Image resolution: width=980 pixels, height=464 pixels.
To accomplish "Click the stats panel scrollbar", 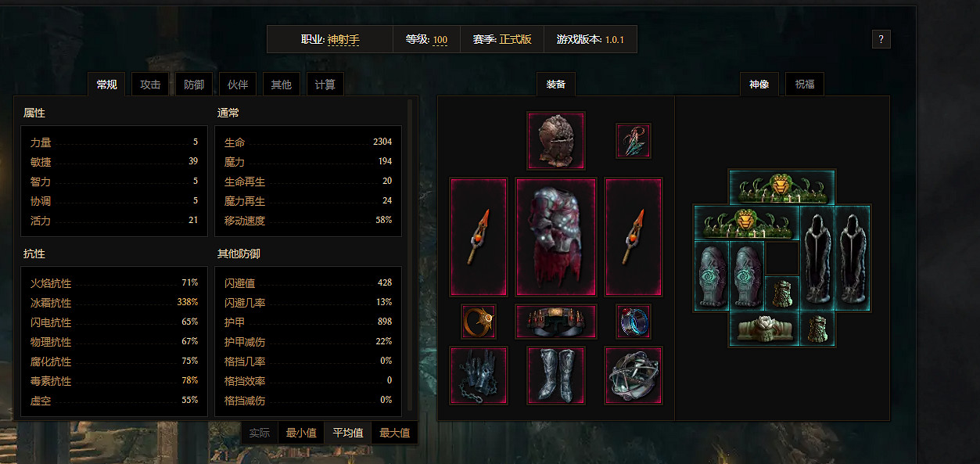I will (411, 254).
